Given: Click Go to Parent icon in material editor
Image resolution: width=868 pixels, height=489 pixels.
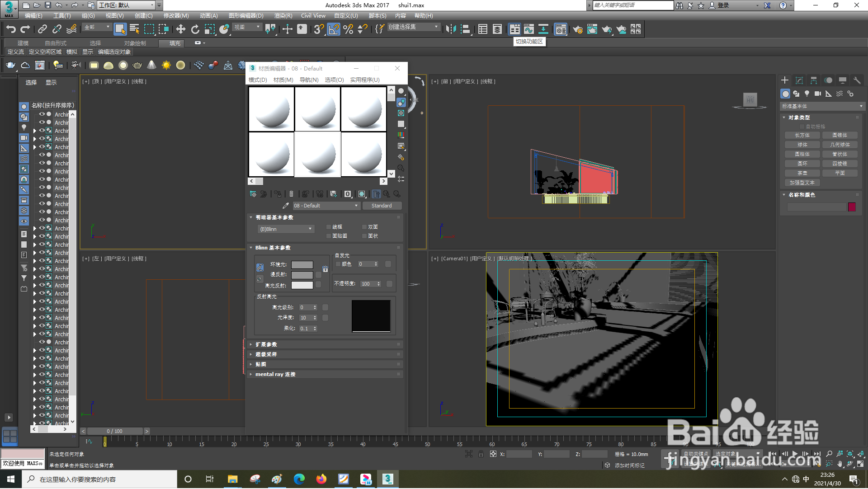Looking at the screenshot, I should 387,194.
